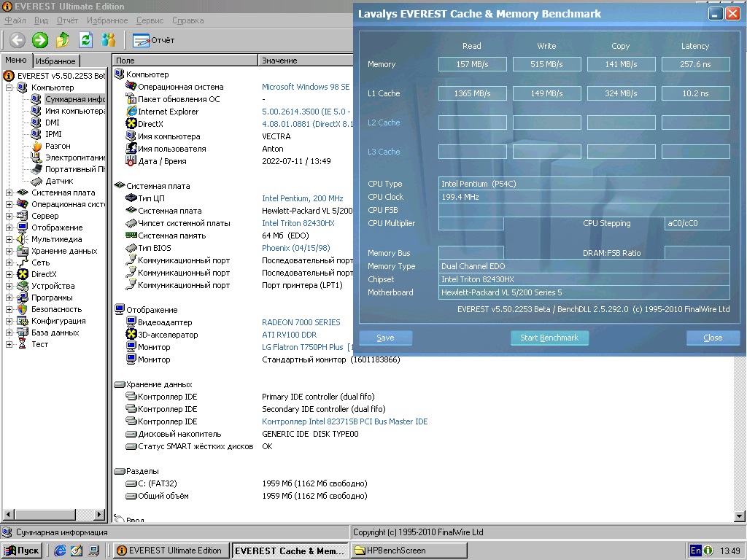Click the green Forward arrow toolbar icon
Screen dimensions: 747x560
coord(40,40)
